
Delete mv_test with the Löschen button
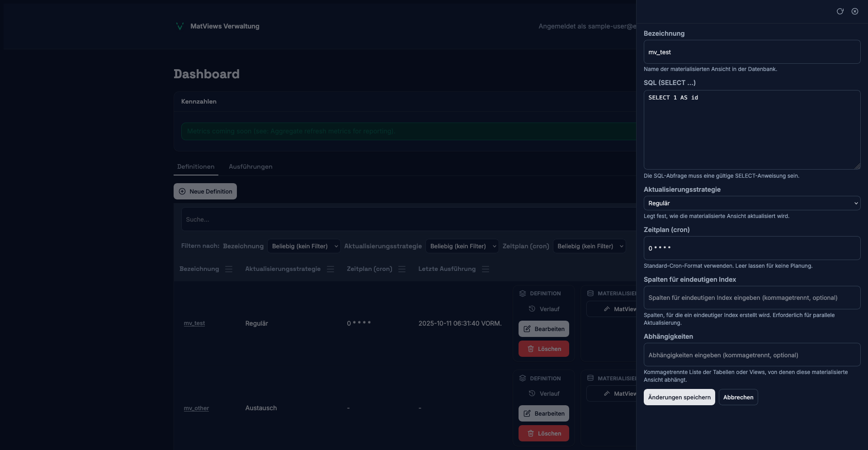(543, 349)
